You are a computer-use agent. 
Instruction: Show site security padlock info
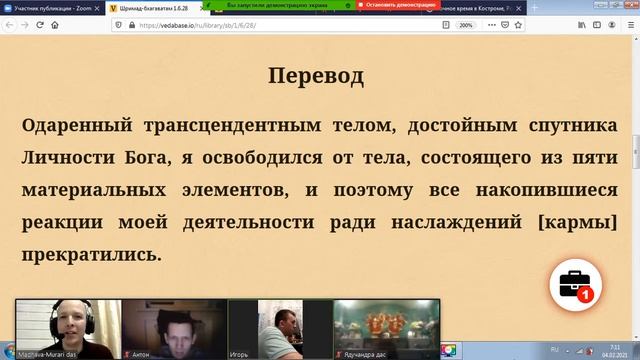pos(132,25)
